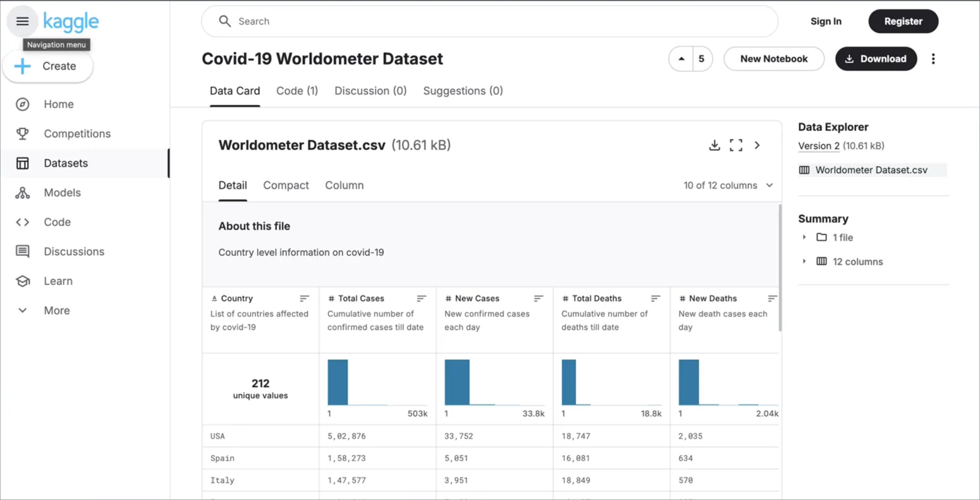Image resolution: width=980 pixels, height=500 pixels.
Task: Click the download file icon beside Worldometer Dataset.csv
Action: pyautogui.click(x=714, y=145)
